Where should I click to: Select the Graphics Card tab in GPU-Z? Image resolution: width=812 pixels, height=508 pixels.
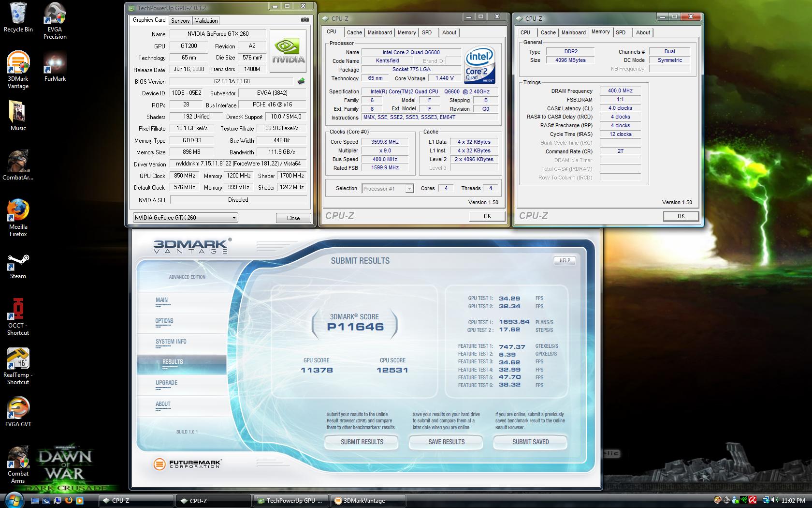[149, 20]
